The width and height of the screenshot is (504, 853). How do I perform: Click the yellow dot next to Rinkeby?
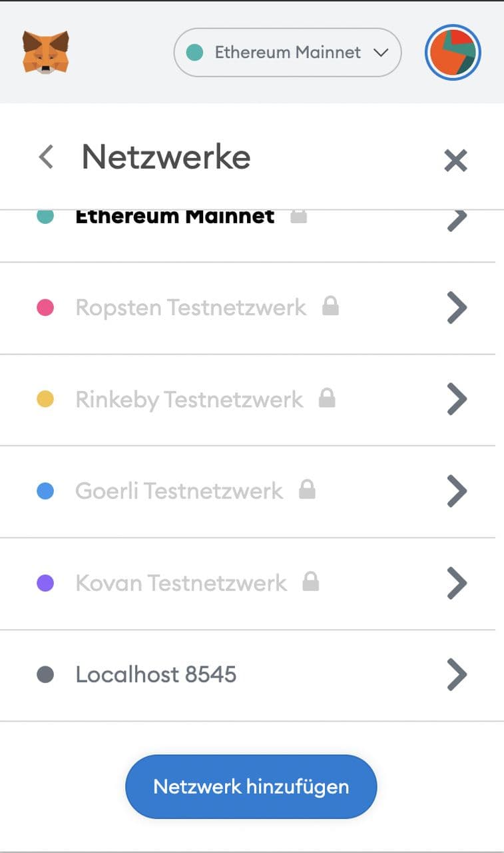tap(45, 399)
